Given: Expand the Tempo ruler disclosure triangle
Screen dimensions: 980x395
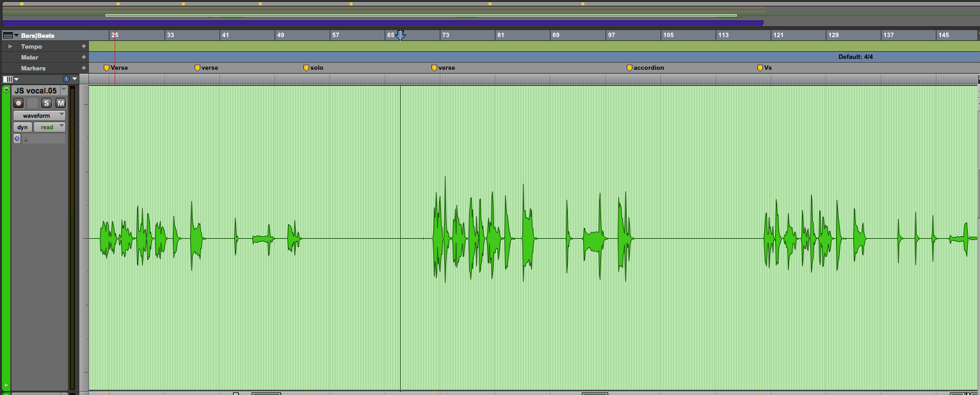Looking at the screenshot, I should pyautogui.click(x=10, y=47).
